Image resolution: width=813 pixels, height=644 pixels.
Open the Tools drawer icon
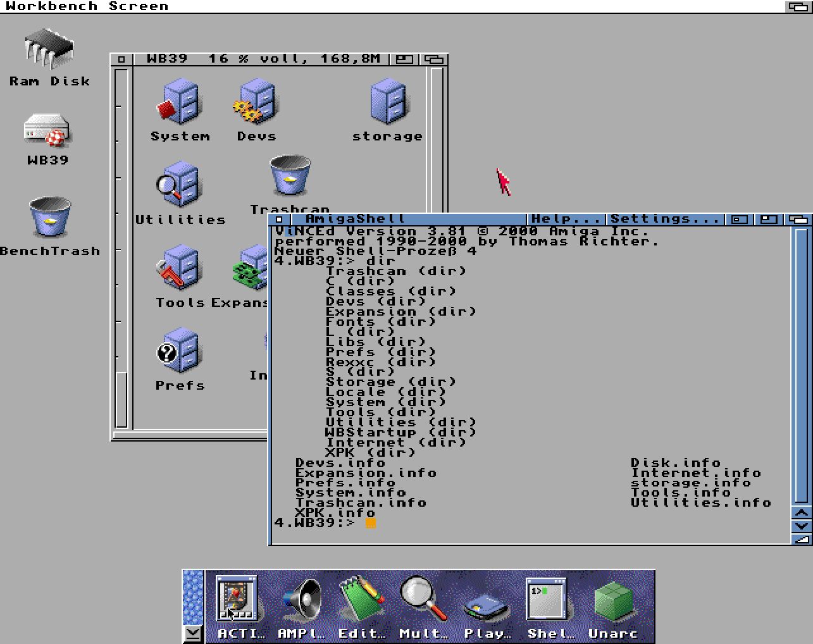click(180, 268)
